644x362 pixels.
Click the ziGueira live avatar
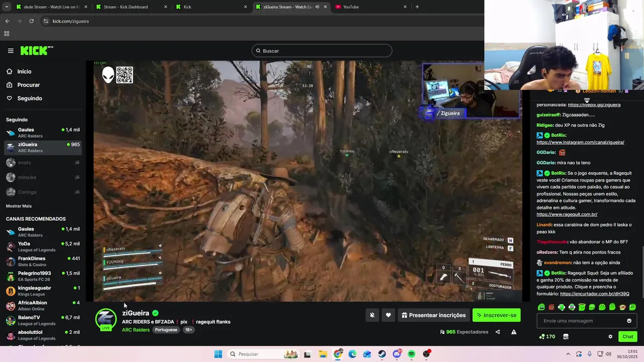(x=106, y=320)
